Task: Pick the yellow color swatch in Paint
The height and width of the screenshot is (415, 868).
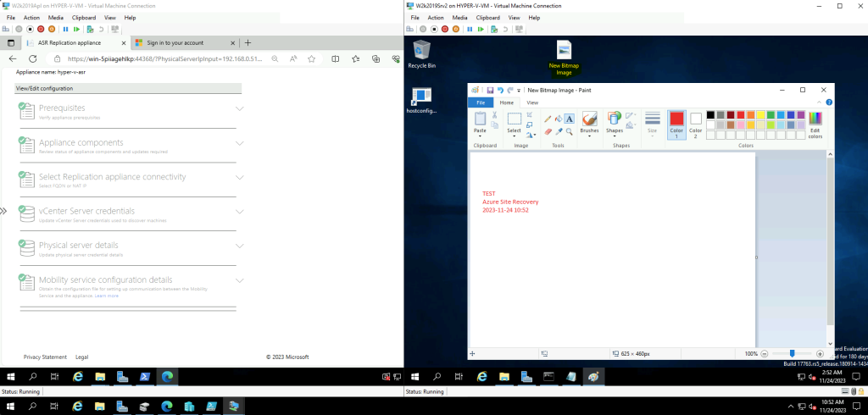Action: [x=760, y=114]
